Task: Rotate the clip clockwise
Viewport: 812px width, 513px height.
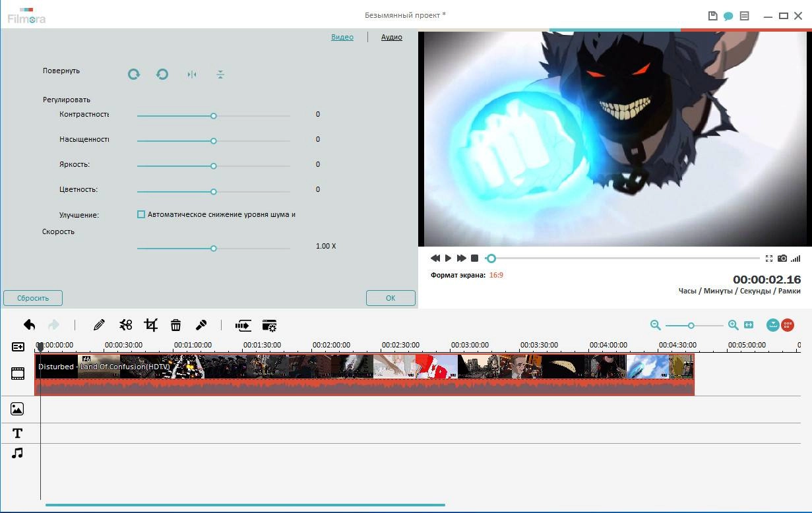Action: [134, 75]
